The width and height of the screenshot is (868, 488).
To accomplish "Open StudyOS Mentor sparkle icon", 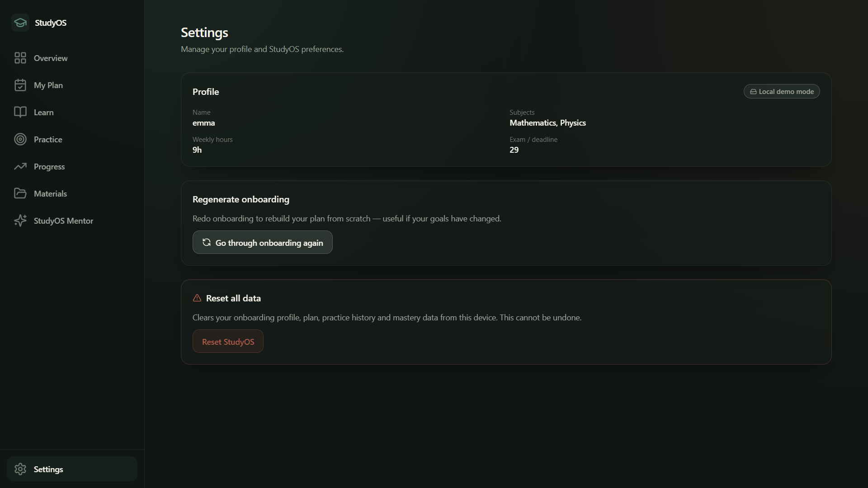I will coord(20,221).
